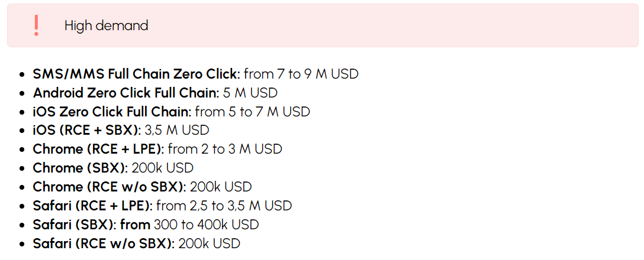Select the "iOS Zero Click Full Chain" label

[111, 112]
